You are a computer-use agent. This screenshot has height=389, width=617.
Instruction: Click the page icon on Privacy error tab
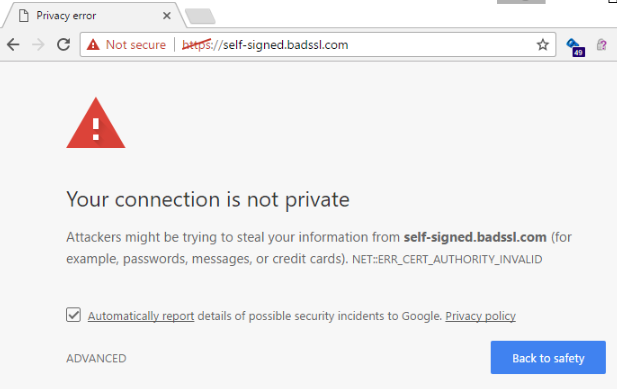tap(24, 16)
